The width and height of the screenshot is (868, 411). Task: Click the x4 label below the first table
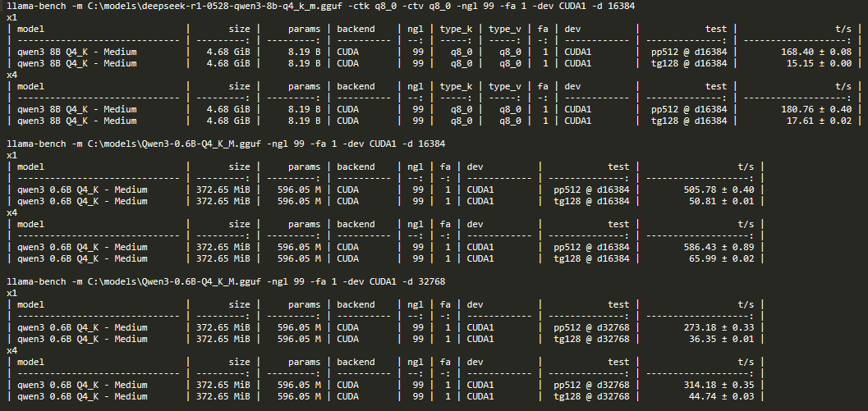click(x=11, y=75)
